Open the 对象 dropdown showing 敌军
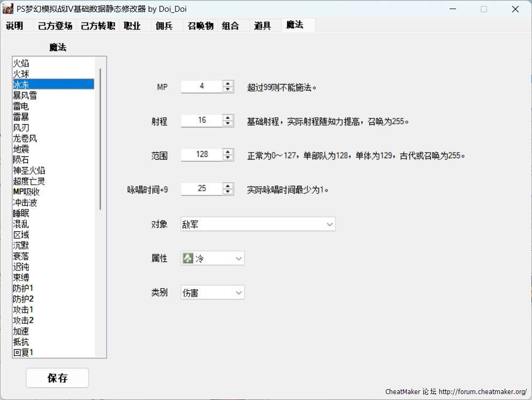The image size is (532, 400). point(258,224)
